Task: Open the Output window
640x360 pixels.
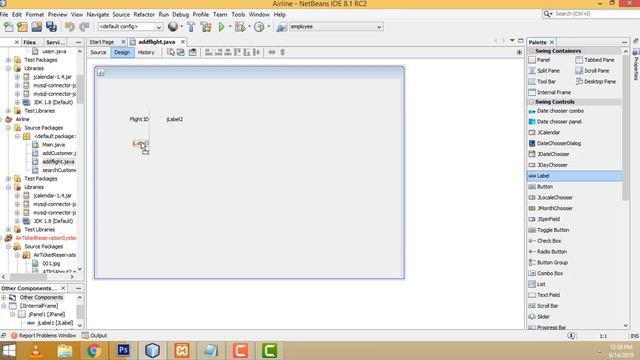Action: [x=95, y=336]
